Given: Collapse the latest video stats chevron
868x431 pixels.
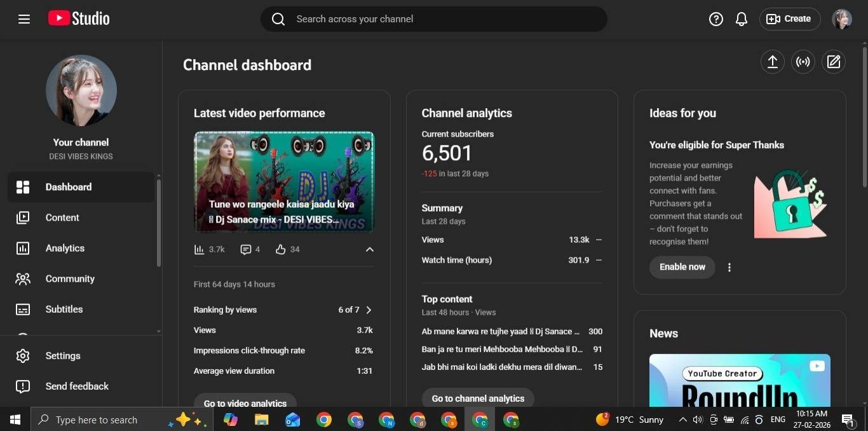Looking at the screenshot, I should tap(369, 250).
